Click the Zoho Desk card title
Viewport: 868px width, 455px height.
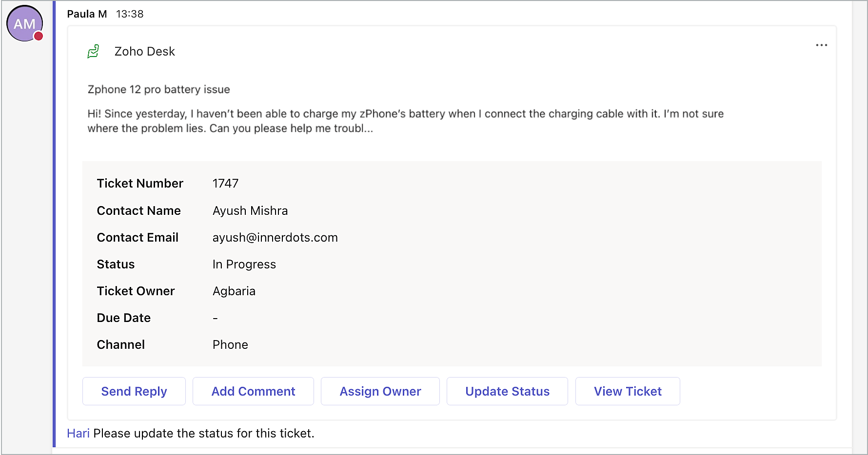[144, 52]
